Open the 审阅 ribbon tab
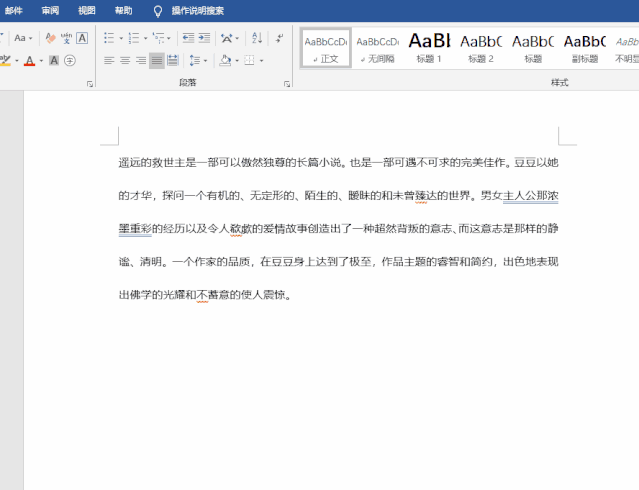This screenshot has width=639, height=490. click(50, 10)
